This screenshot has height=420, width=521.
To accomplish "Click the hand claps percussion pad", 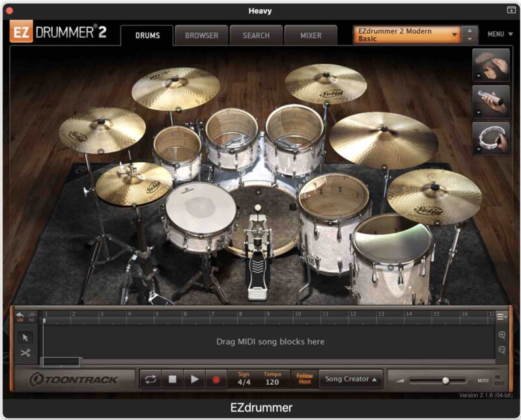I will tap(491, 64).
